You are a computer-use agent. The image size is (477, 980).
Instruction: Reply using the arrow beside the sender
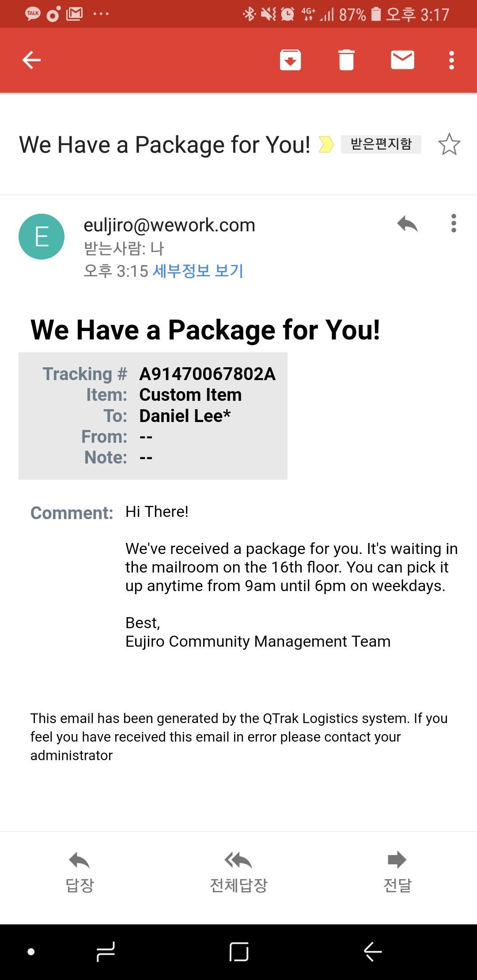(x=407, y=224)
